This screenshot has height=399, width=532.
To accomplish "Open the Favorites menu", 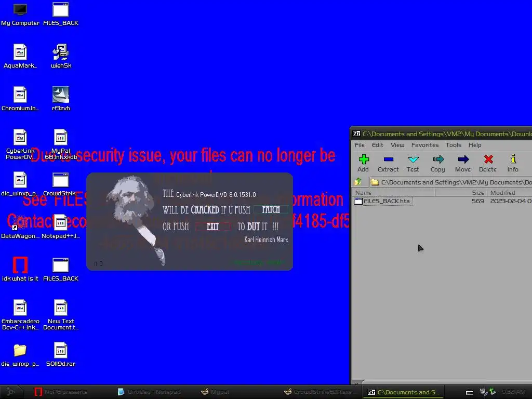I will coord(425,145).
